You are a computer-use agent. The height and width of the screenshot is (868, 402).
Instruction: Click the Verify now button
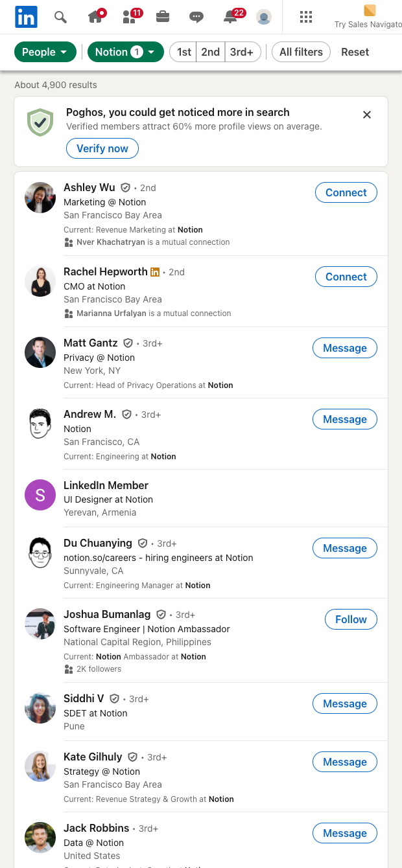(x=102, y=148)
